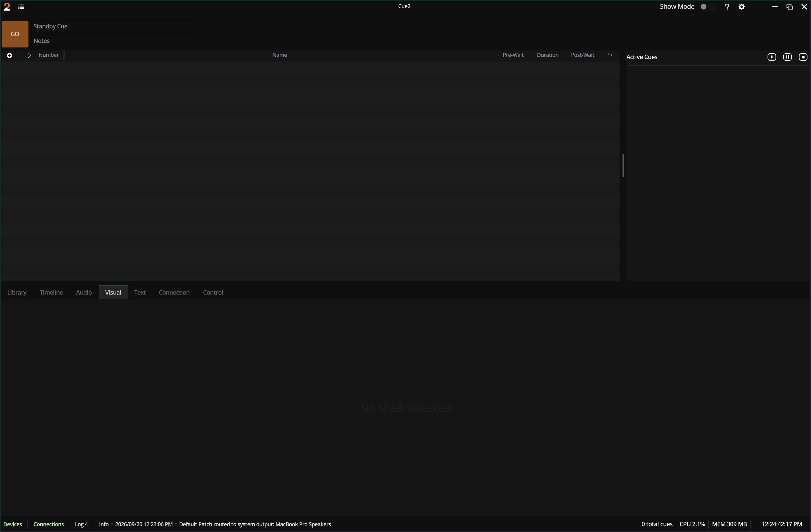Open the Control tab
Image resolution: width=811 pixels, height=532 pixels.
click(x=213, y=292)
